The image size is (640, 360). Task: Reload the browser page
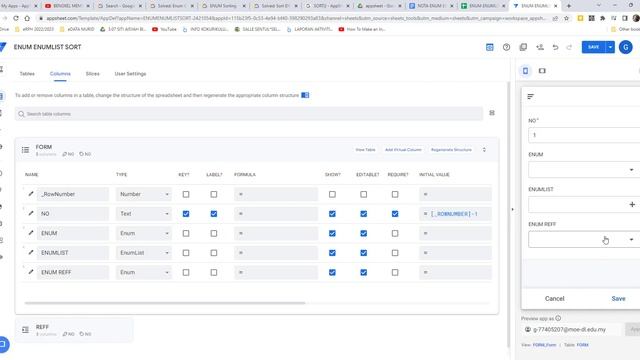coord(16,18)
